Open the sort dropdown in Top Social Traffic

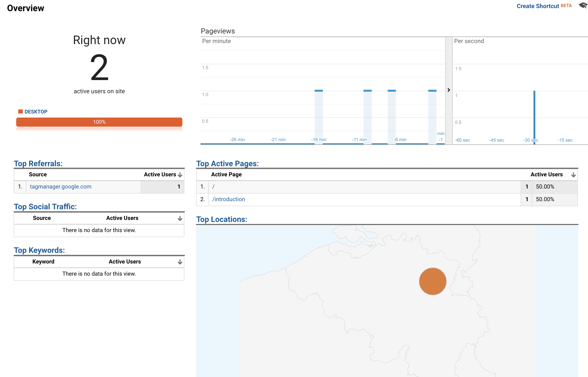point(180,218)
